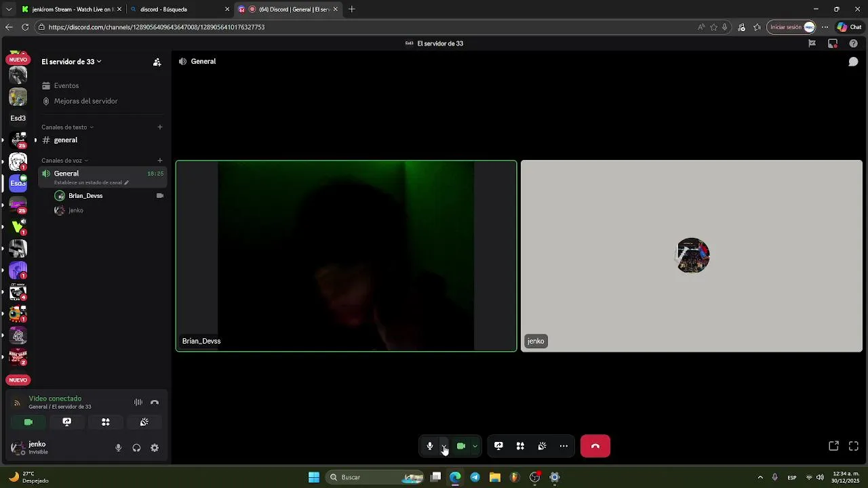Pop out the call window
The height and width of the screenshot is (488, 868).
click(x=833, y=446)
